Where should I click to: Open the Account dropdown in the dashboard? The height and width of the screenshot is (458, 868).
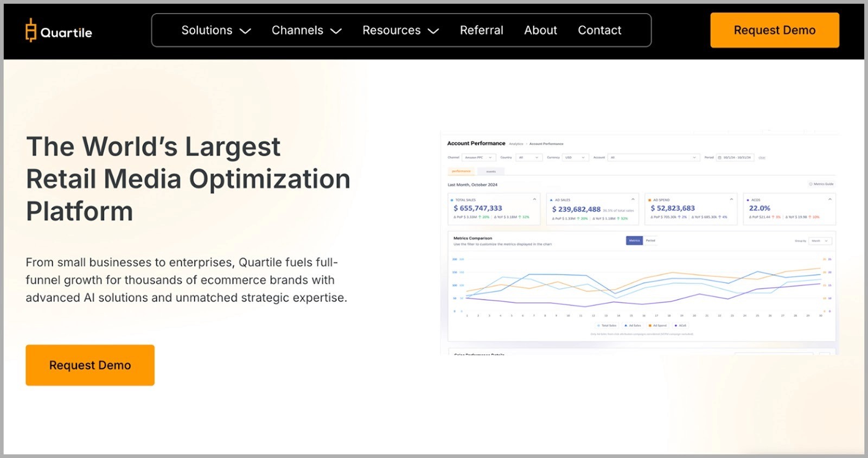click(x=653, y=157)
